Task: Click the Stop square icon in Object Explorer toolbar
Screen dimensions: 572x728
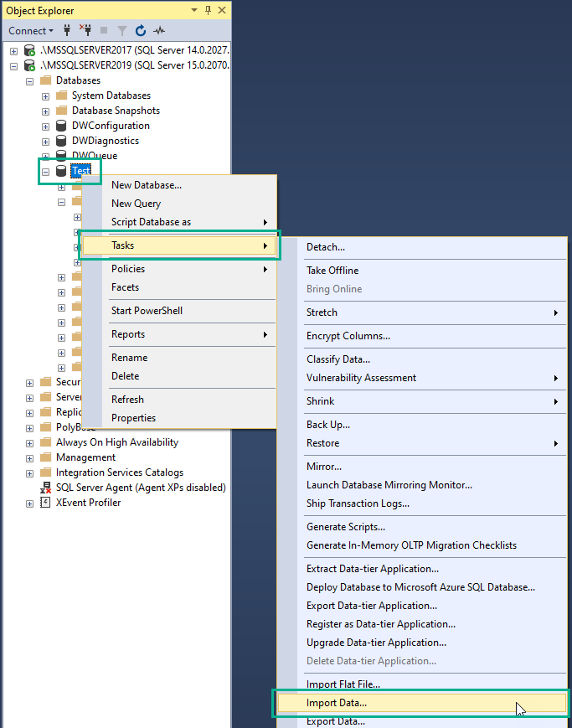Action: pyautogui.click(x=104, y=31)
